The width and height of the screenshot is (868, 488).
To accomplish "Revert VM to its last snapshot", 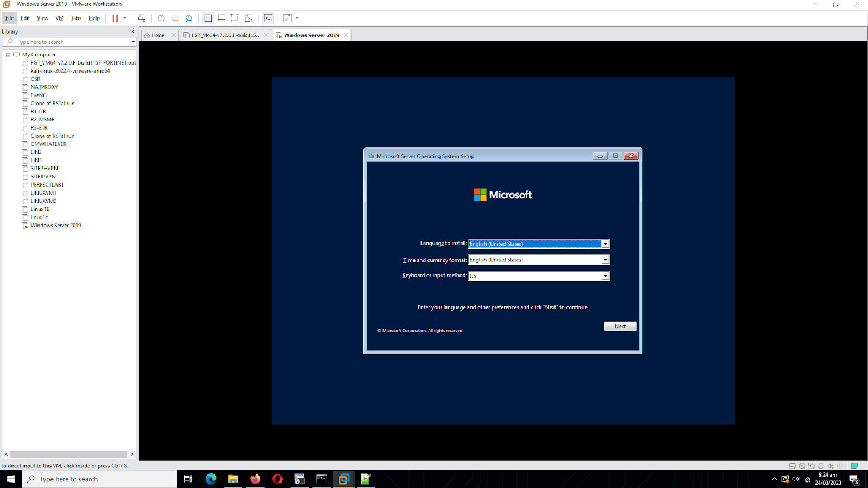I will click(175, 18).
